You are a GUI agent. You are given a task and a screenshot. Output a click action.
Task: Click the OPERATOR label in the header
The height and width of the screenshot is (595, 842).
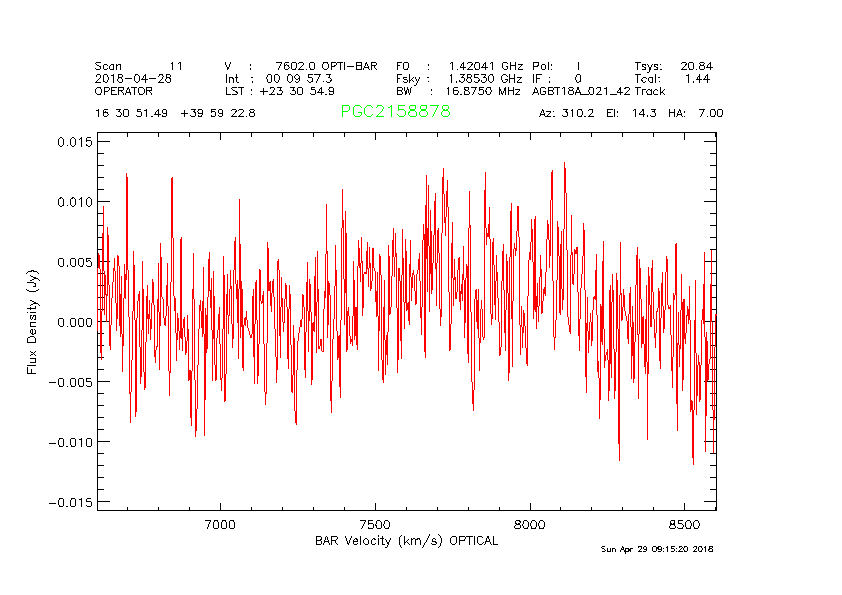pyautogui.click(x=124, y=91)
